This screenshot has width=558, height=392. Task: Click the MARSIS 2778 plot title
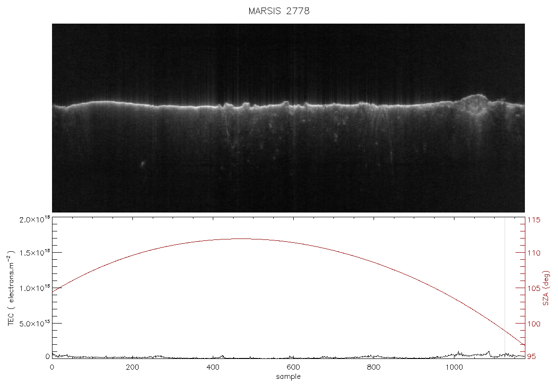(279, 11)
